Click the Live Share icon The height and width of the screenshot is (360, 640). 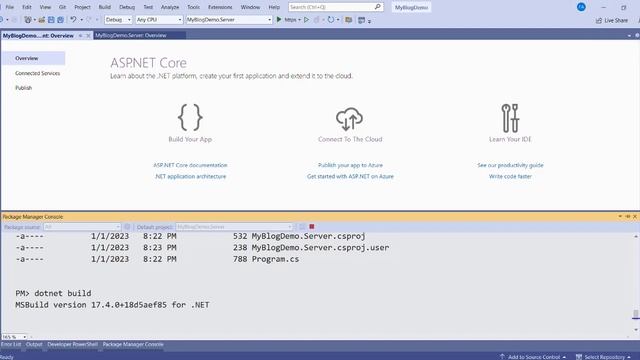(599, 20)
